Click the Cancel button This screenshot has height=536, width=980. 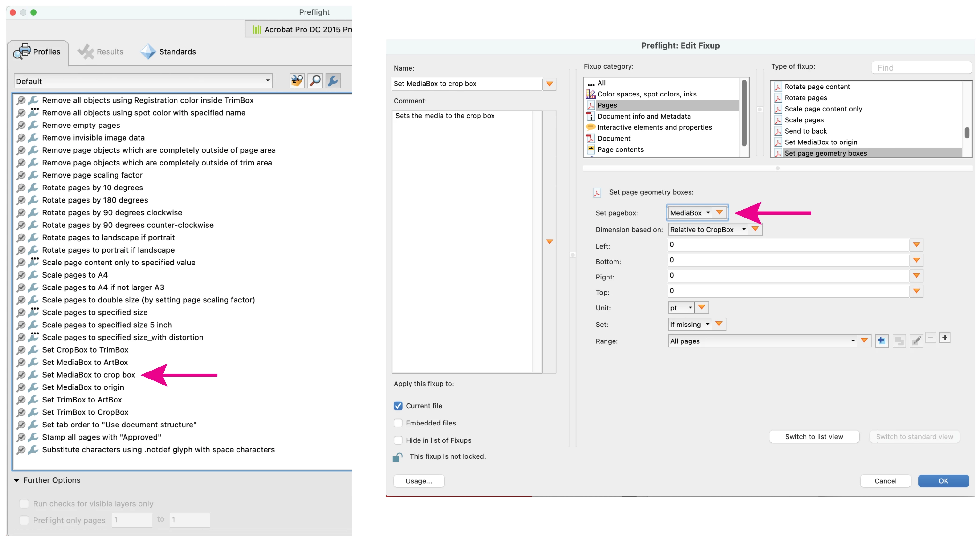[885, 481]
